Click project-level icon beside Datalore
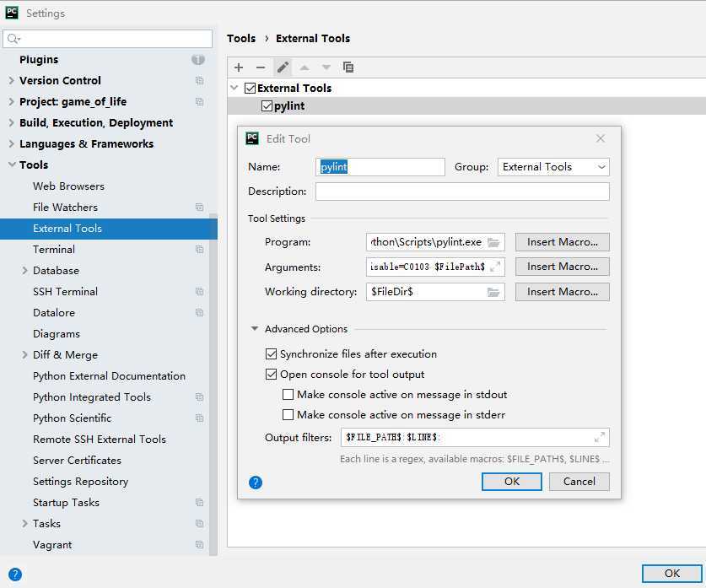 199,312
